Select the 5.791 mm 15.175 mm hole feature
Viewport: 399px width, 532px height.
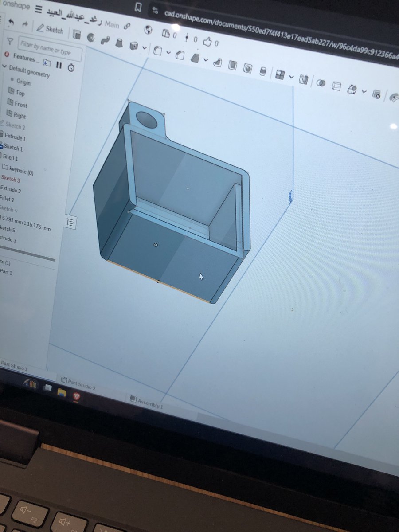(26, 223)
